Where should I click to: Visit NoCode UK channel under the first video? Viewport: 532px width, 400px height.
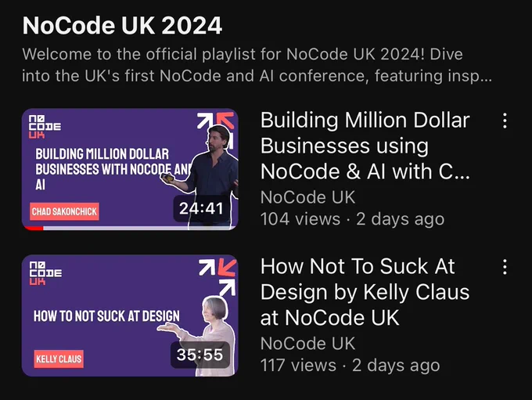point(307,197)
